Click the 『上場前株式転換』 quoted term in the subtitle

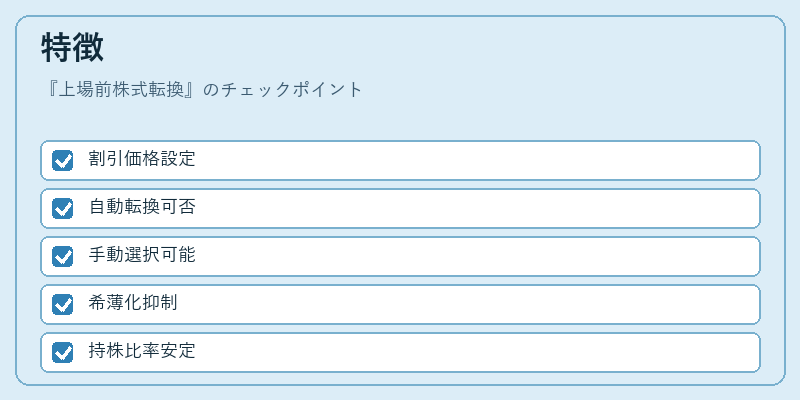click(x=120, y=90)
